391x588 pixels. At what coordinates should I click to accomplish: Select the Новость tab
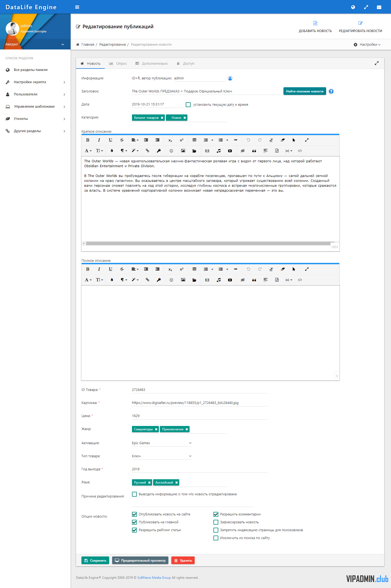(x=90, y=64)
